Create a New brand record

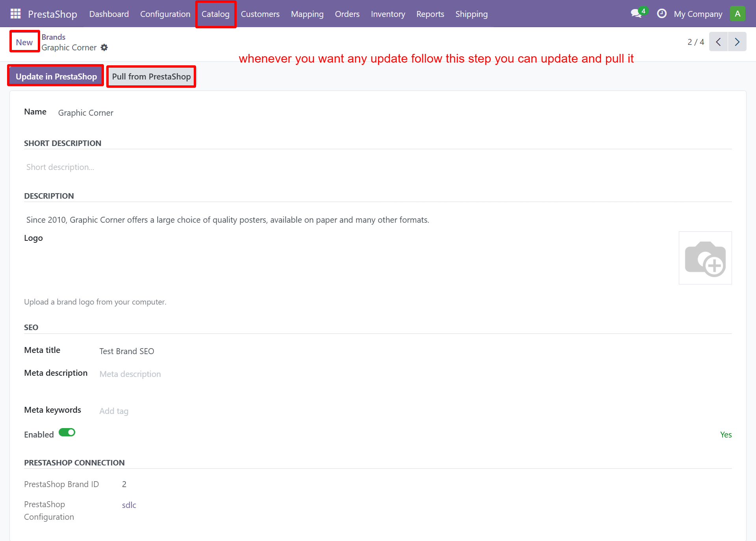click(24, 42)
